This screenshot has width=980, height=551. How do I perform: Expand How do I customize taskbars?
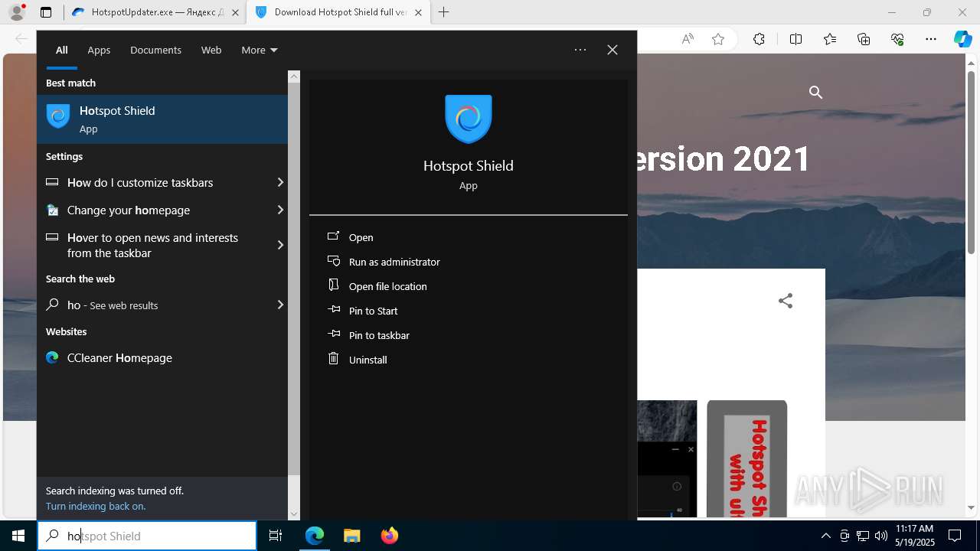(280, 182)
